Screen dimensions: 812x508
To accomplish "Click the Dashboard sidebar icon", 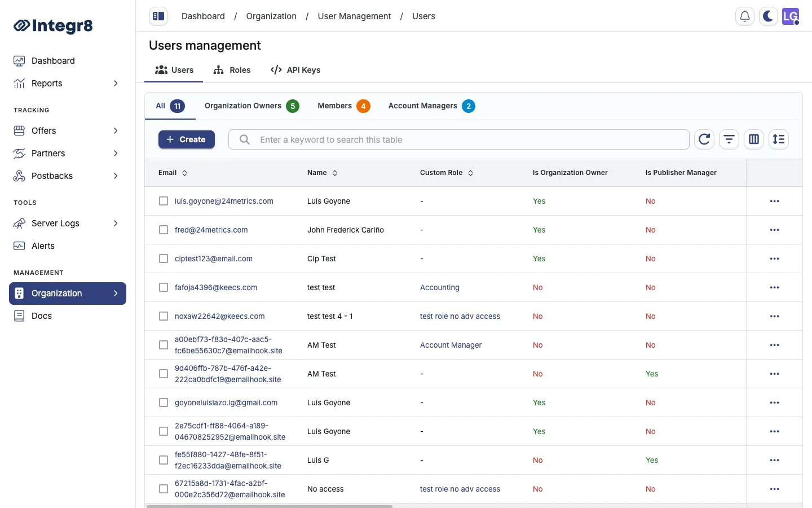I will pyautogui.click(x=19, y=60).
